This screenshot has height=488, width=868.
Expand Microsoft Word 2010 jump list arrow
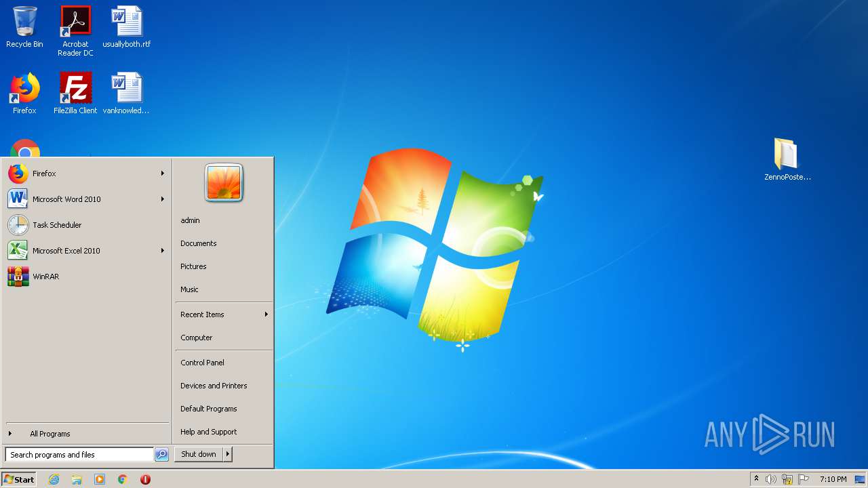coord(163,199)
